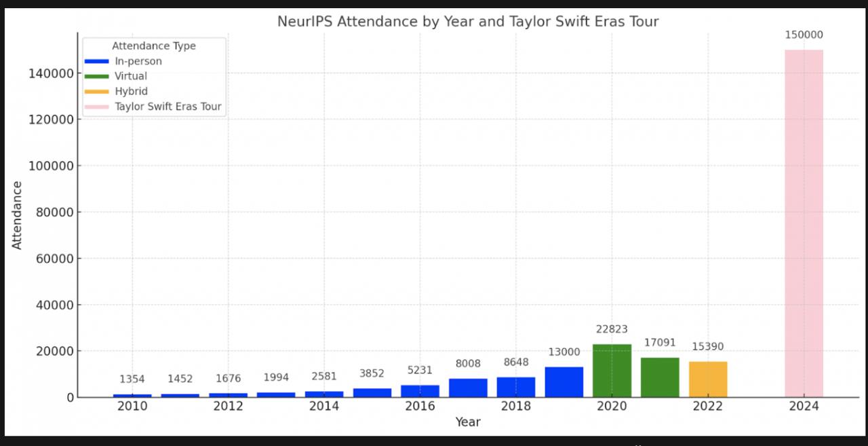Click the value label '8008'
The image size is (868, 446).
click(468, 364)
